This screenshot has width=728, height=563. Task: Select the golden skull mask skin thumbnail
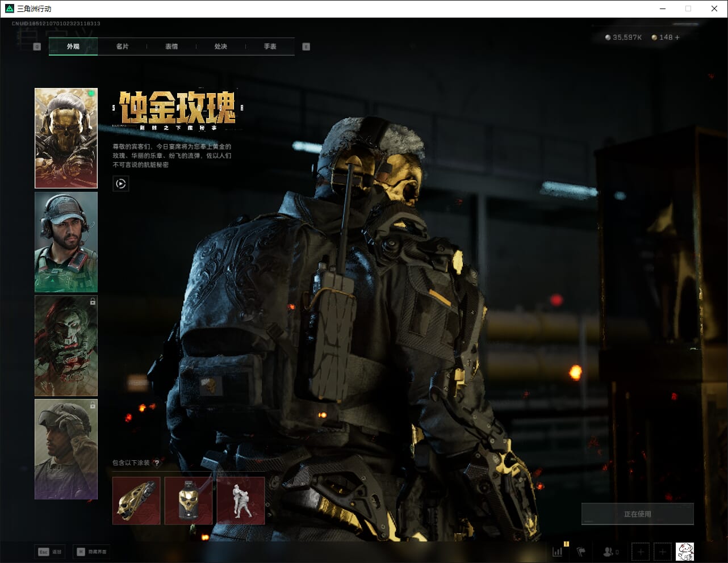[x=66, y=138]
